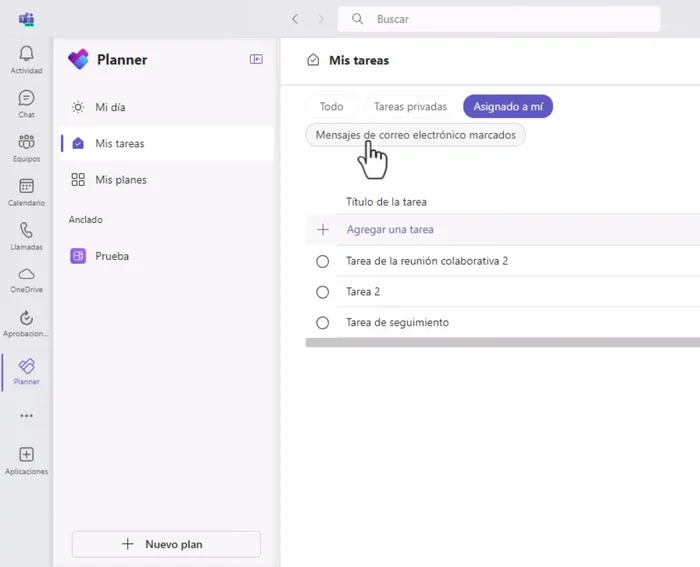
Task: Select Mis tareas in Planner navigation
Action: click(166, 143)
